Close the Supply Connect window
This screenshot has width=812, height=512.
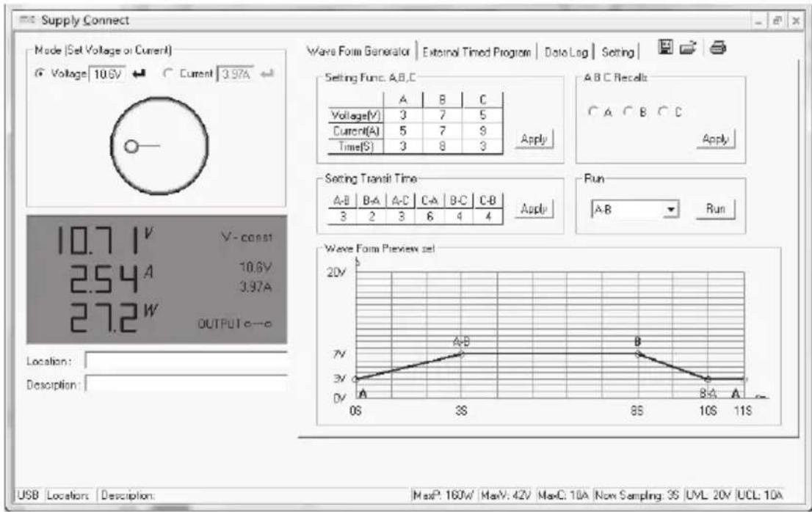click(795, 21)
